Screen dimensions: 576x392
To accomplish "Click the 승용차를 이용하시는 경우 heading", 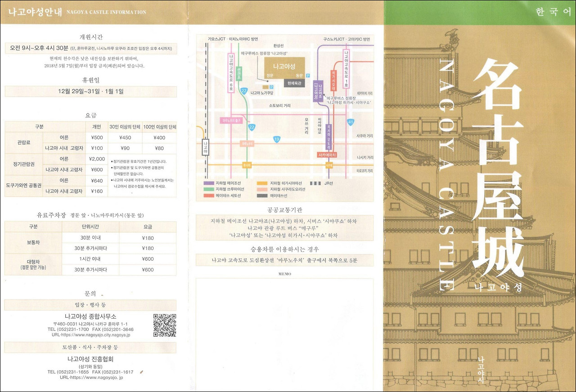I will 284,249.
